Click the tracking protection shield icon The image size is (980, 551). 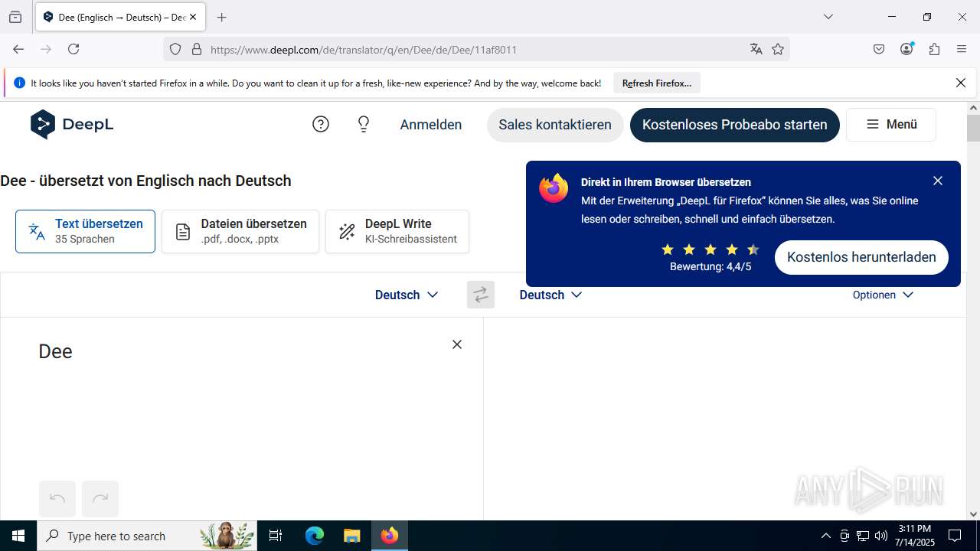tap(175, 49)
